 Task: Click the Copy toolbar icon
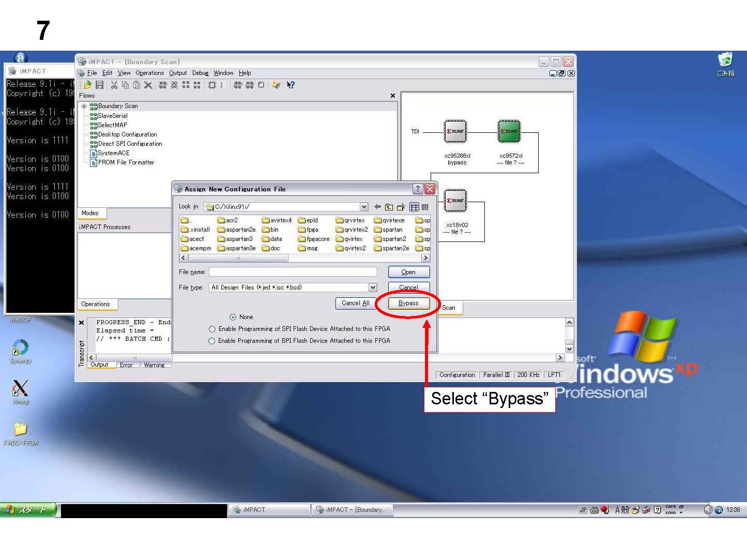[125, 85]
